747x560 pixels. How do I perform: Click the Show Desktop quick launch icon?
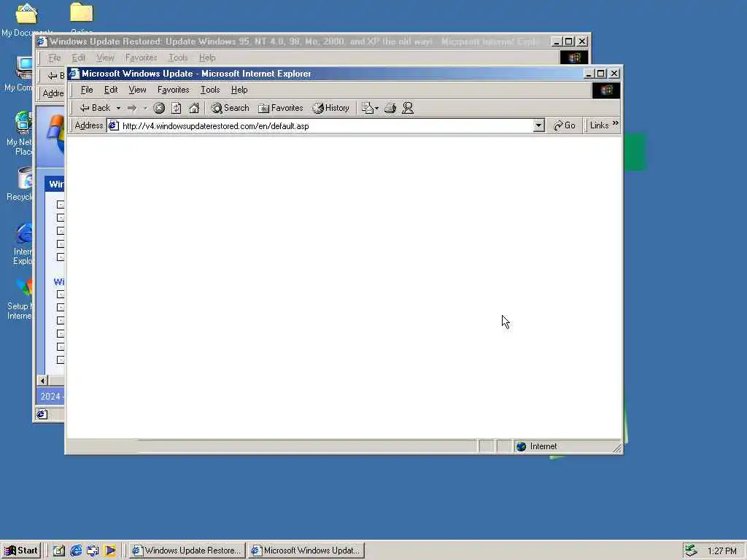[x=59, y=551]
